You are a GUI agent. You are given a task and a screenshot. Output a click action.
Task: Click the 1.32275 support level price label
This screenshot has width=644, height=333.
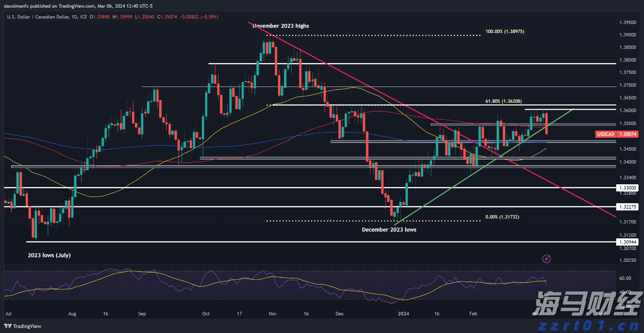(x=627, y=207)
